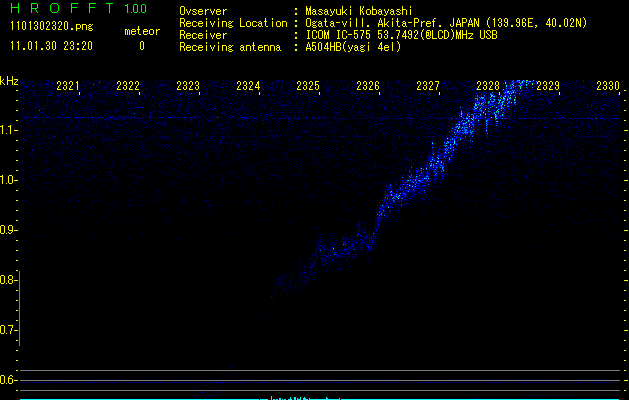Click the 2324 time axis marker

[x=248, y=86]
